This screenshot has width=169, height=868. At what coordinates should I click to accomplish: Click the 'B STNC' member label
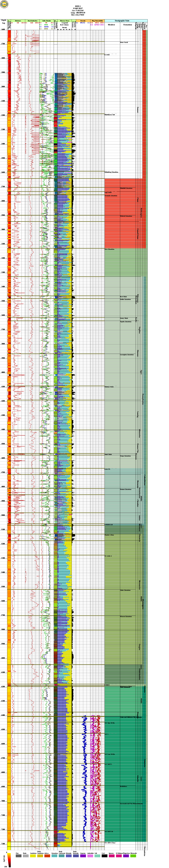pos(107,55)
